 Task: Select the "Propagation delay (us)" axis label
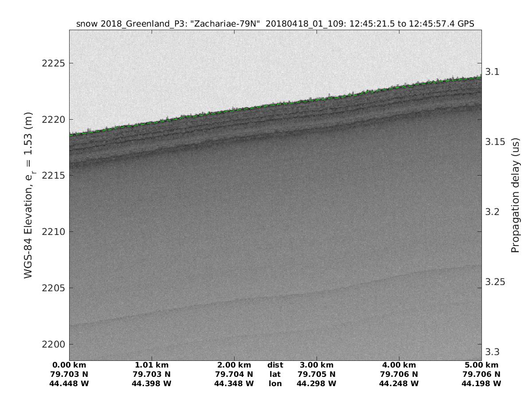click(x=515, y=195)
